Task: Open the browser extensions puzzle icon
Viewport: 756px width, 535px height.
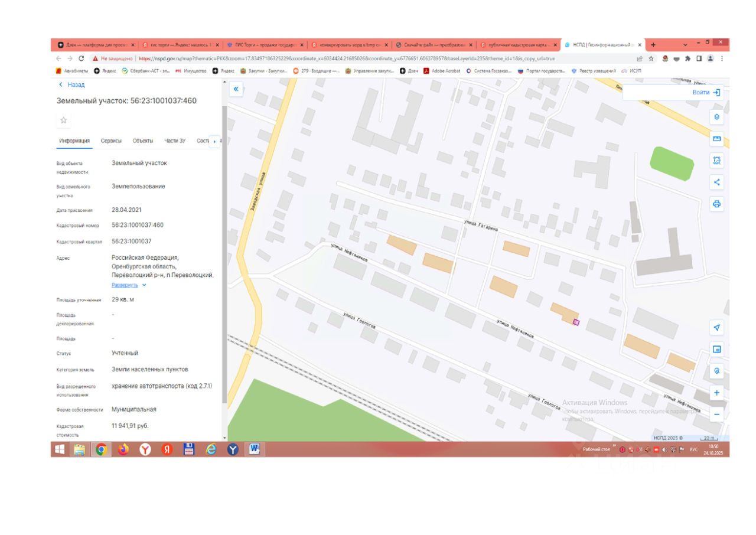Action: pos(687,58)
